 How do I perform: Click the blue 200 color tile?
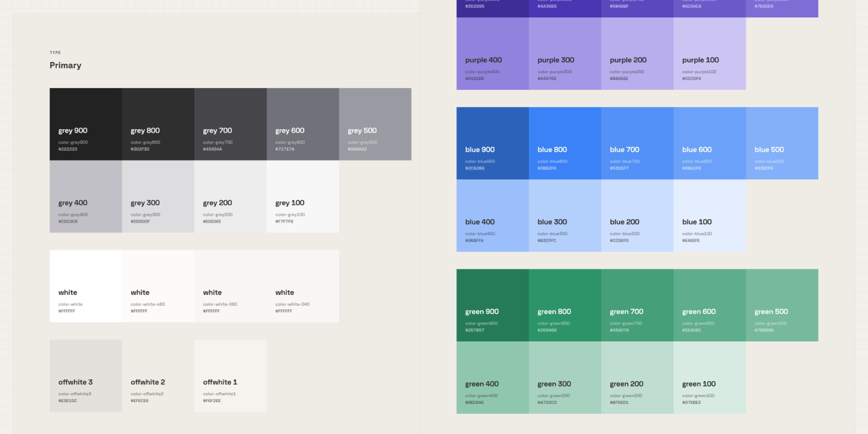[637, 215]
